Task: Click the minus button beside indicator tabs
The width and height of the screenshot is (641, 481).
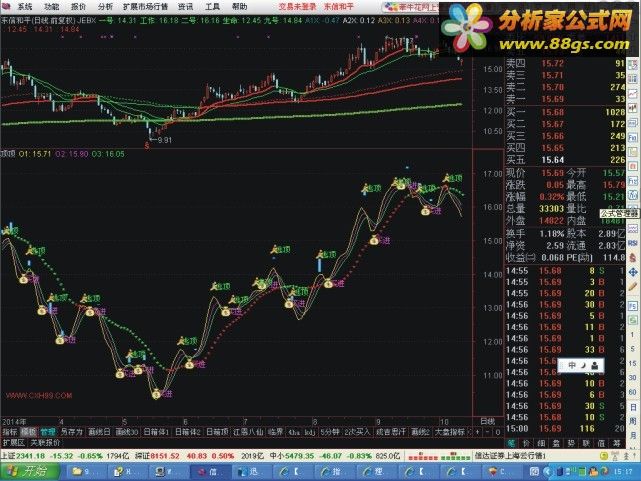Action: pos(487,432)
